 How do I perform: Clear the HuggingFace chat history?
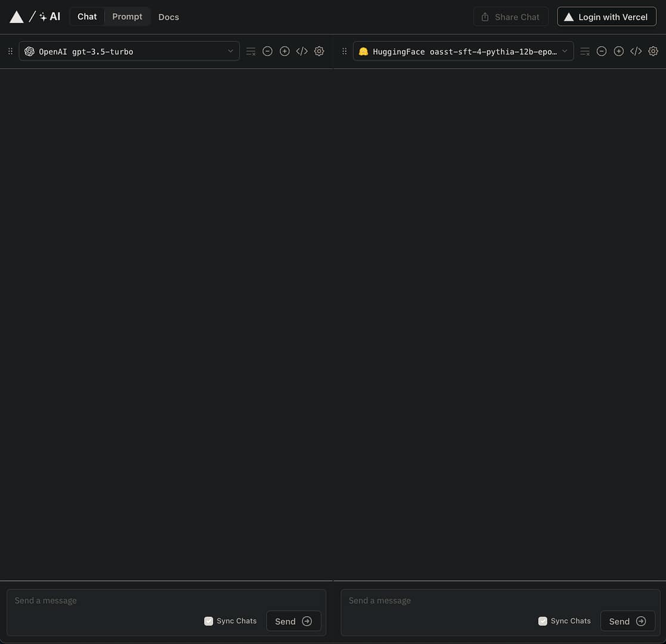(584, 51)
